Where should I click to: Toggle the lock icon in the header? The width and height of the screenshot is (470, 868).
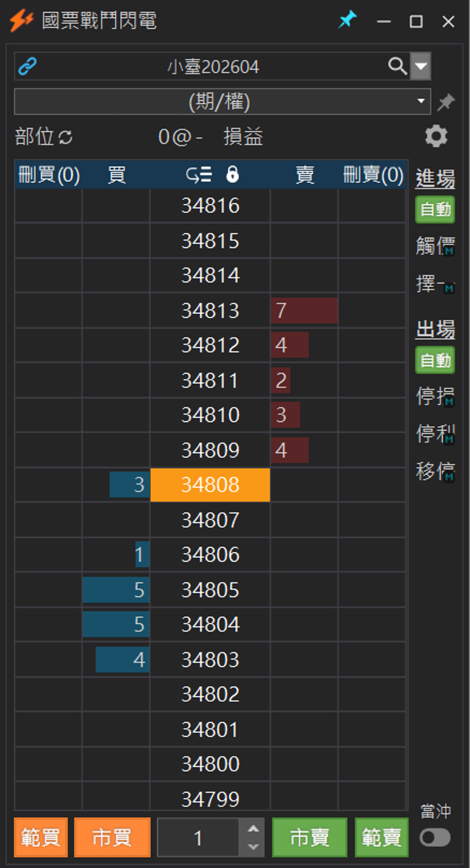232,174
